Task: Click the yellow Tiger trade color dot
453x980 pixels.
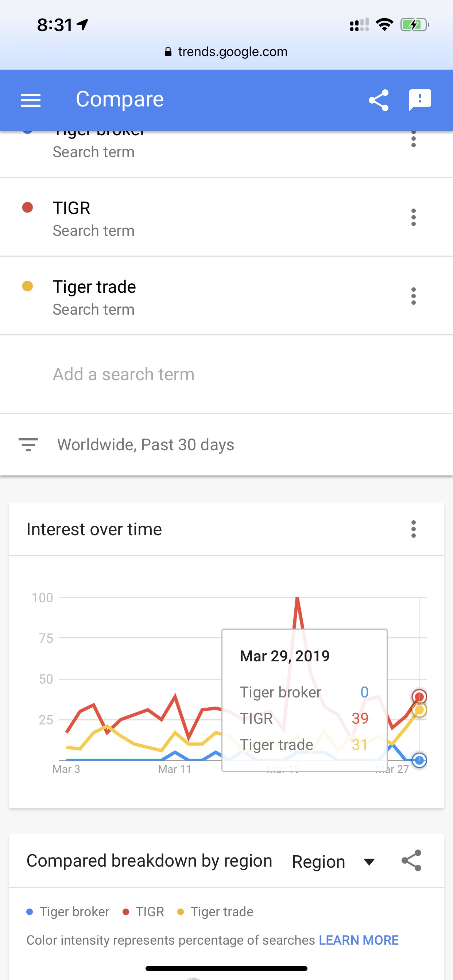Action: (x=27, y=286)
